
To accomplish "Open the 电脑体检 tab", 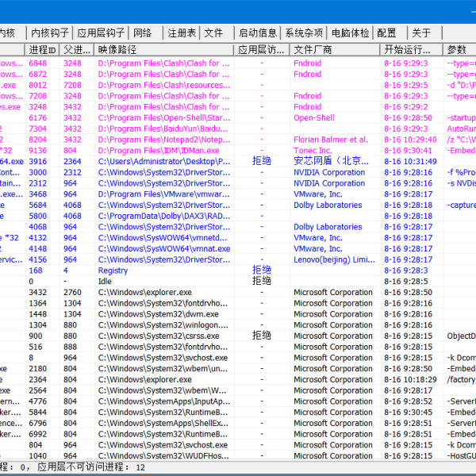I will tap(350, 33).
